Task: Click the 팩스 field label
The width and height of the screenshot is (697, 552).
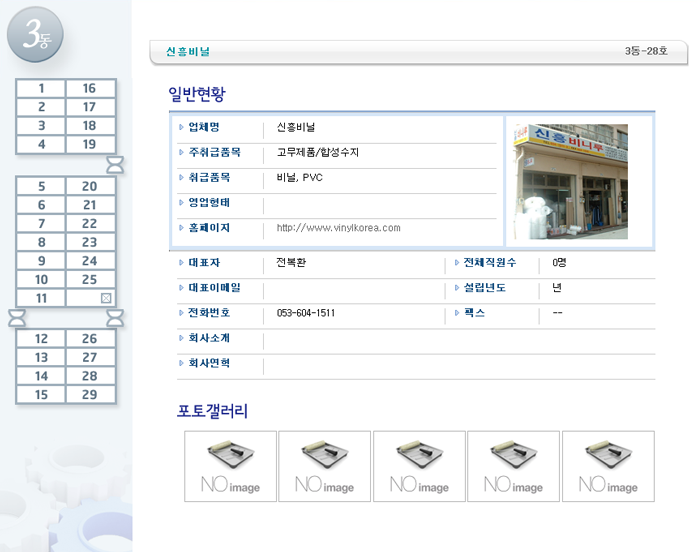Action: (474, 313)
